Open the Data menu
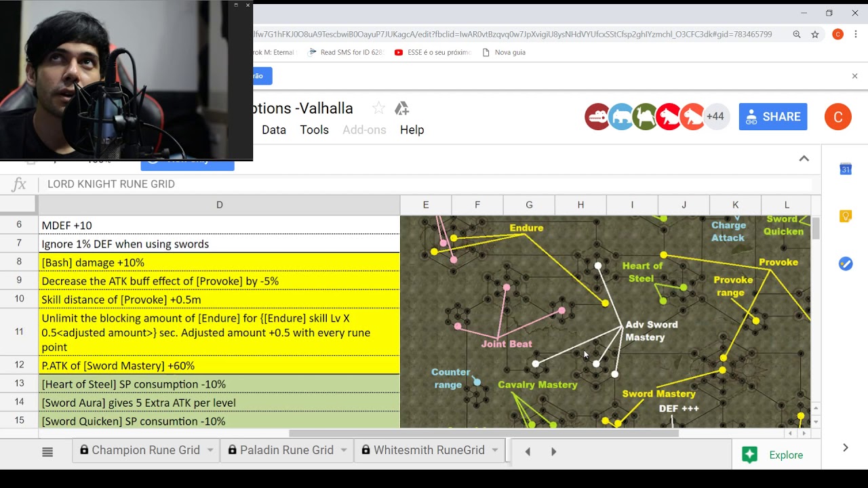The width and height of the screenshot is (868, 488). (274, 130)
